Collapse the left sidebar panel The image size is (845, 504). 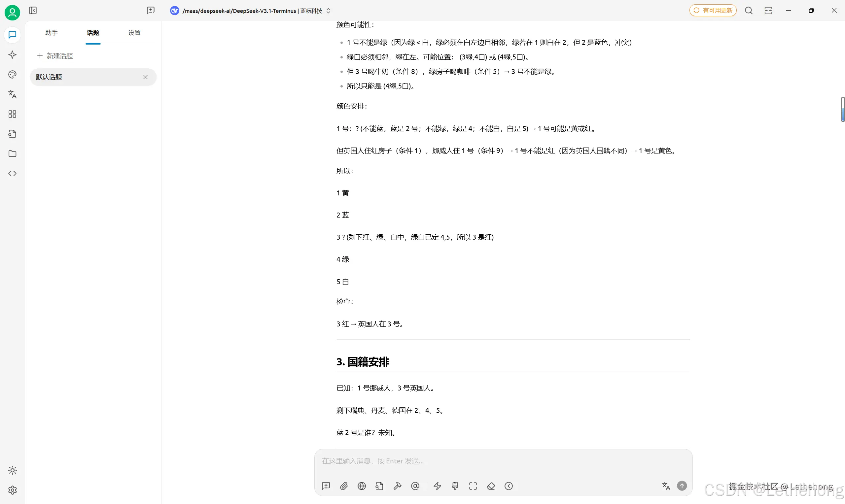pos(33,11)
